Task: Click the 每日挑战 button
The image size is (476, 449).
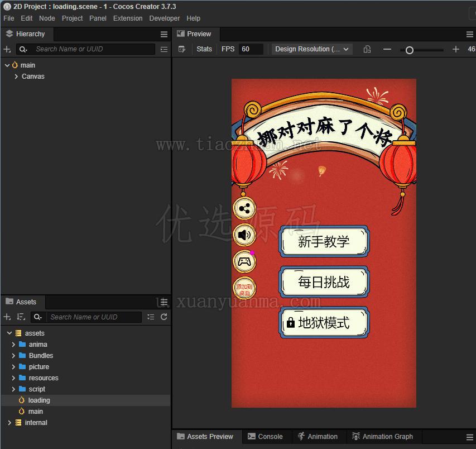Action: click(324, 282)
